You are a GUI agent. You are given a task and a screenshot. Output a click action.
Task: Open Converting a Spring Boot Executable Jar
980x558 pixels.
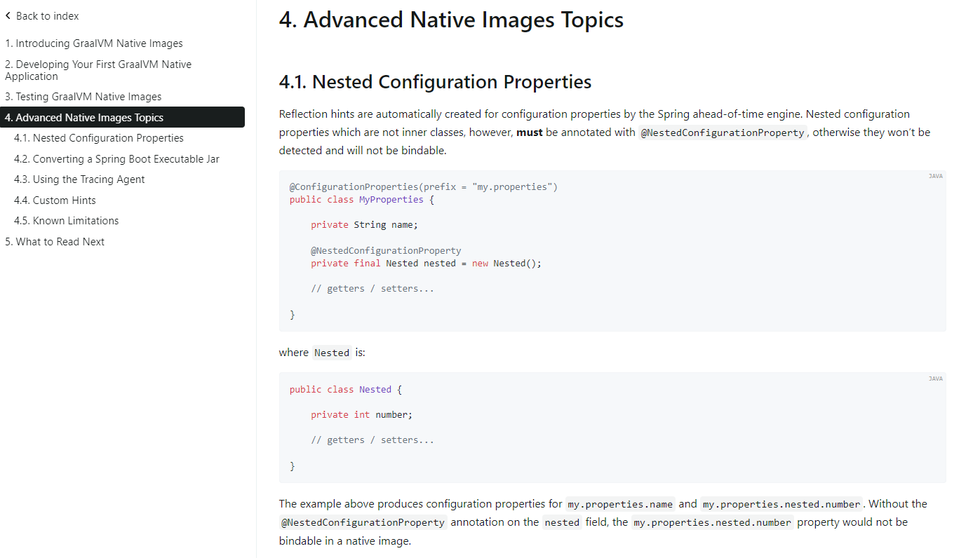pos(116,159)
